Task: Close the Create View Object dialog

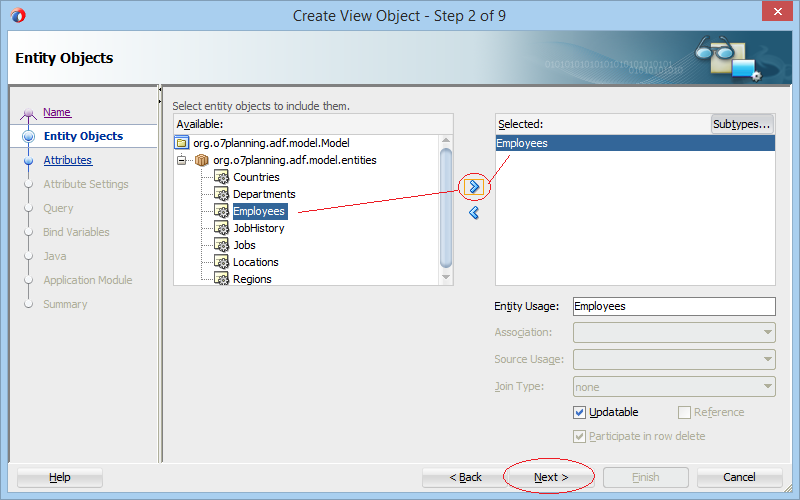Action: (777, 11)
